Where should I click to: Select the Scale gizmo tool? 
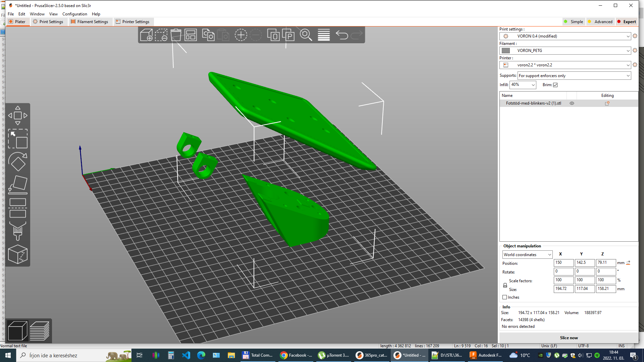pyautogui.click(x=18, y=139)
